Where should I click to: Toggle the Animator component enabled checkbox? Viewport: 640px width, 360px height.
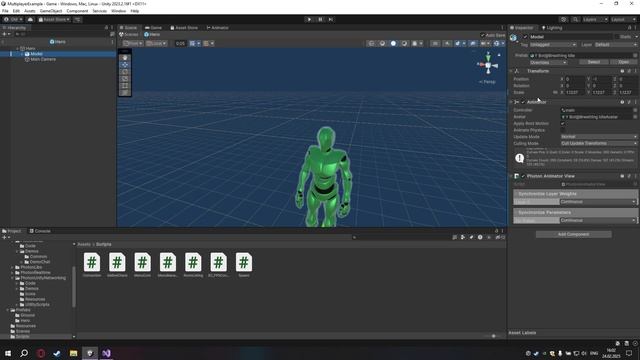pyautogui.click(x=523, y=102)
